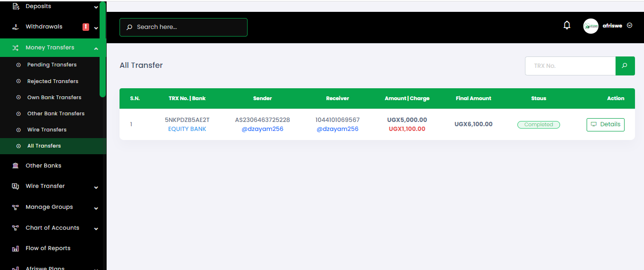
Task: Open Other Bank Transfers page
Action: [x=56, y=113]
